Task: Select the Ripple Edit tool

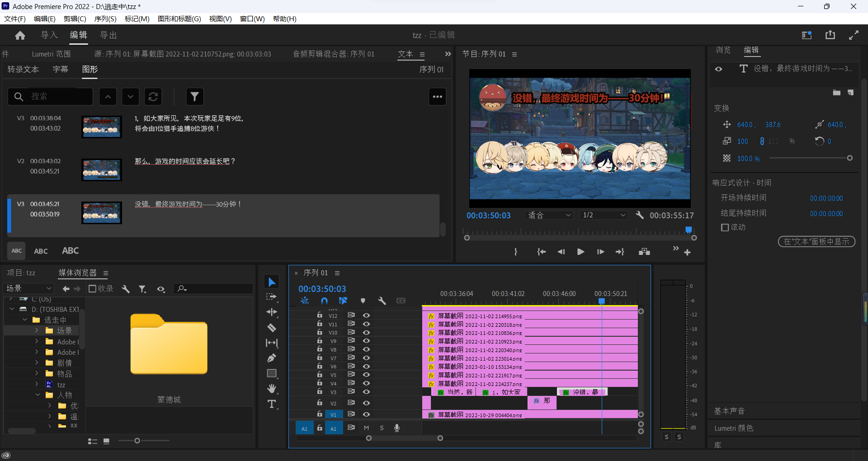Action: (272, 312)
